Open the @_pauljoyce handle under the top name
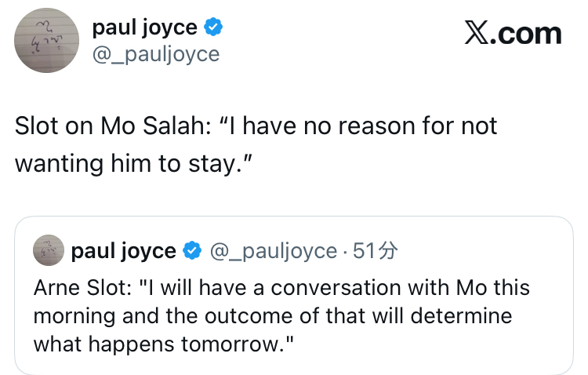 click(155, 53)
